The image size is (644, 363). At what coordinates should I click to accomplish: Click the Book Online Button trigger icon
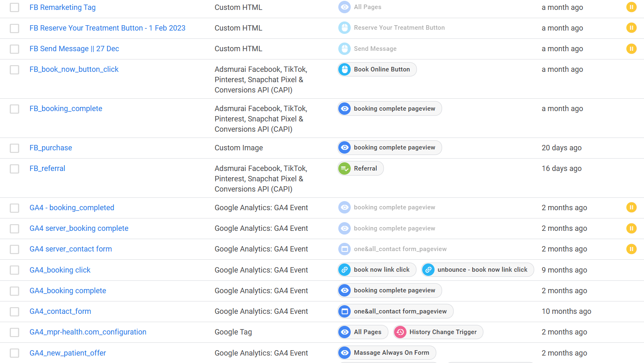point(345,69)
